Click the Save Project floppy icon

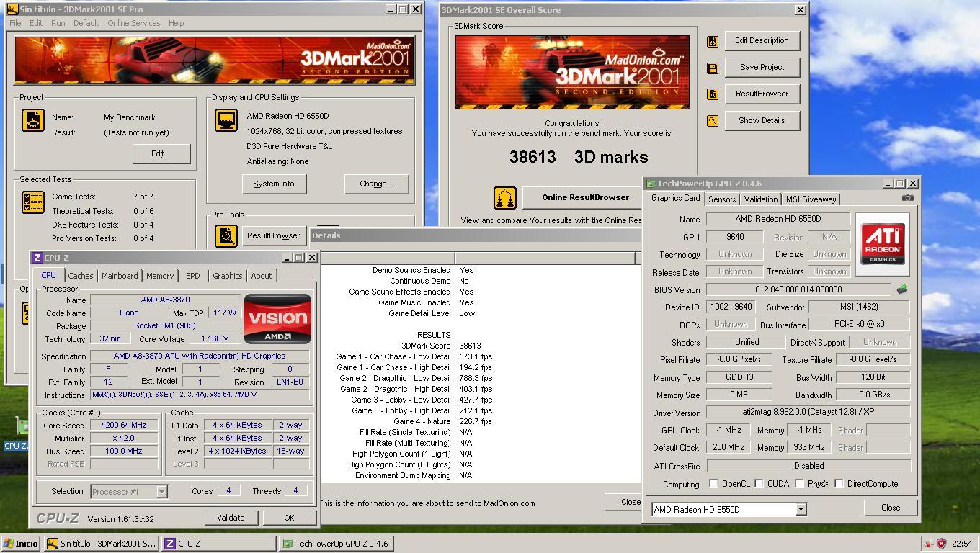[x=712, y=68]
